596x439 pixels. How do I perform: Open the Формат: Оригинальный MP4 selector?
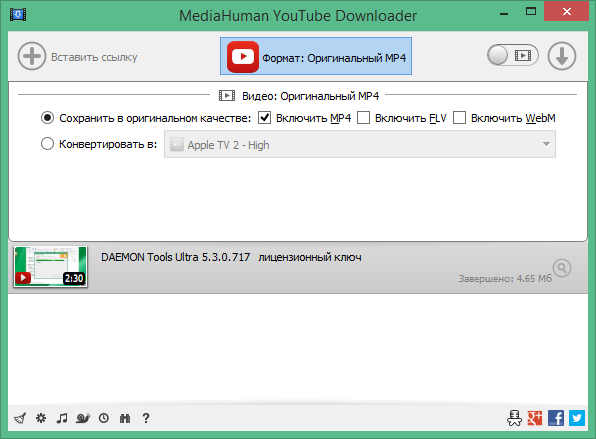pyautogui.click(x=316, y=56)
